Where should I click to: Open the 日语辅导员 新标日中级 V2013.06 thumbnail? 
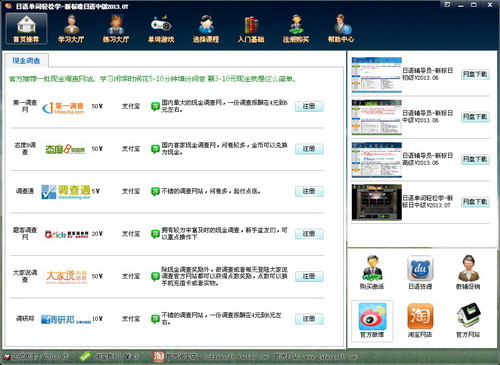[377, 117]
